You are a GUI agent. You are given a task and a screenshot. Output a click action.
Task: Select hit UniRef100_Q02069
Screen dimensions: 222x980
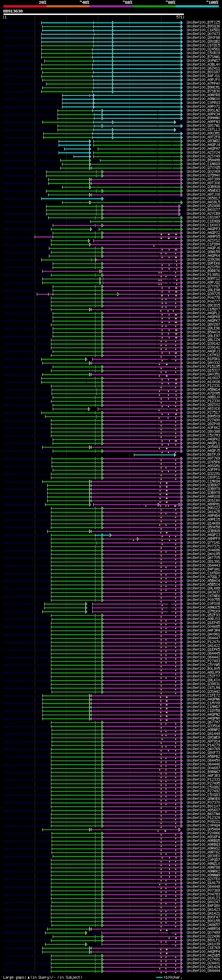(203, 172)
